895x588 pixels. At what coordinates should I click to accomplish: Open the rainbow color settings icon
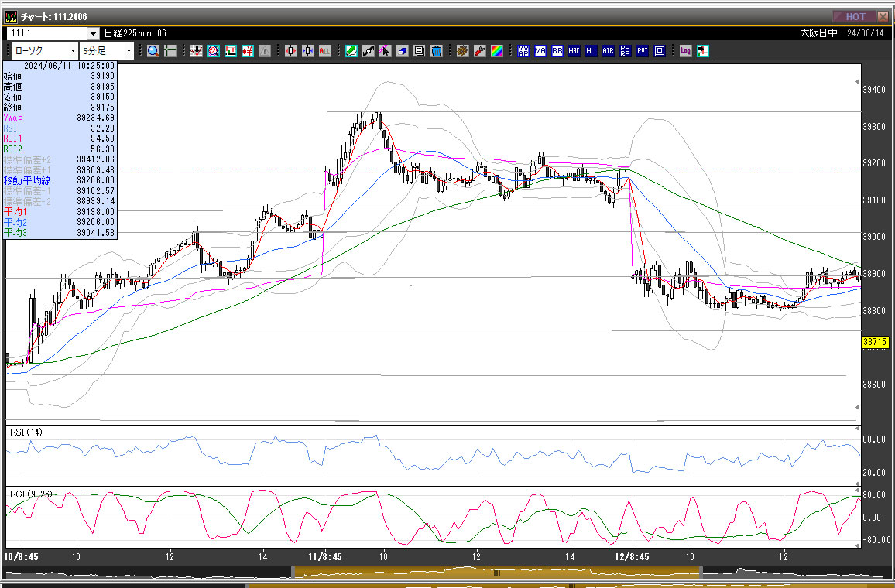[496, 51]
